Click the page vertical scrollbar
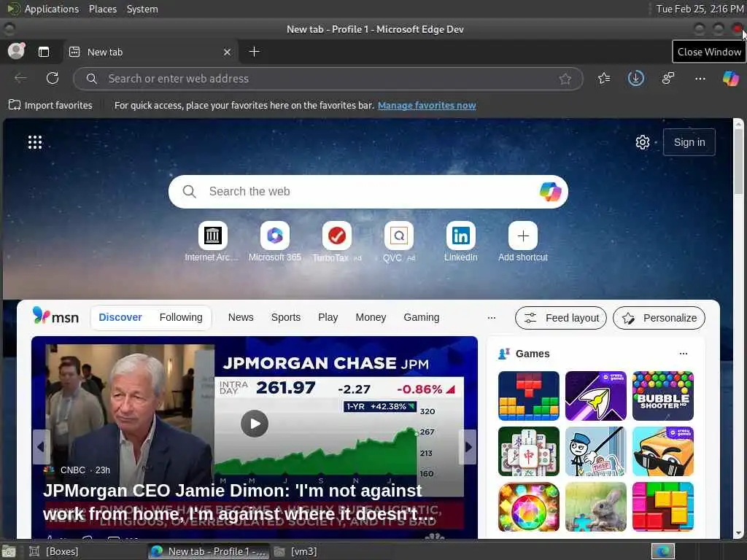The height and width of the screenshot is (560, 747). coord(738,329)
